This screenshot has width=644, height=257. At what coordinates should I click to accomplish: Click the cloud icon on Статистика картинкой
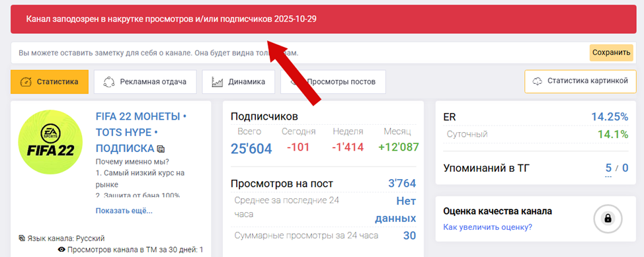(x=538, y=81)
